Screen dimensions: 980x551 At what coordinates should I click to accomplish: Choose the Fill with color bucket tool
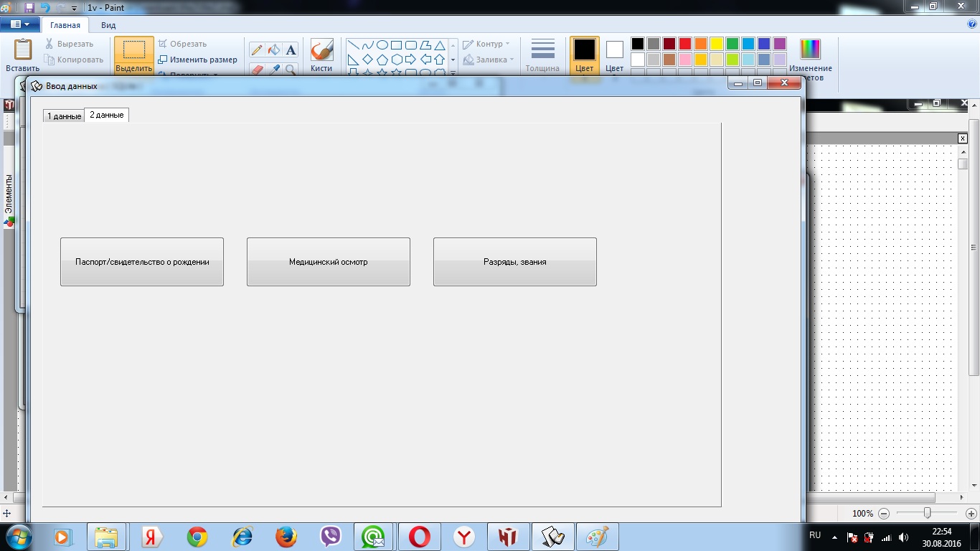pyautogui.click(x=273, y=50)
